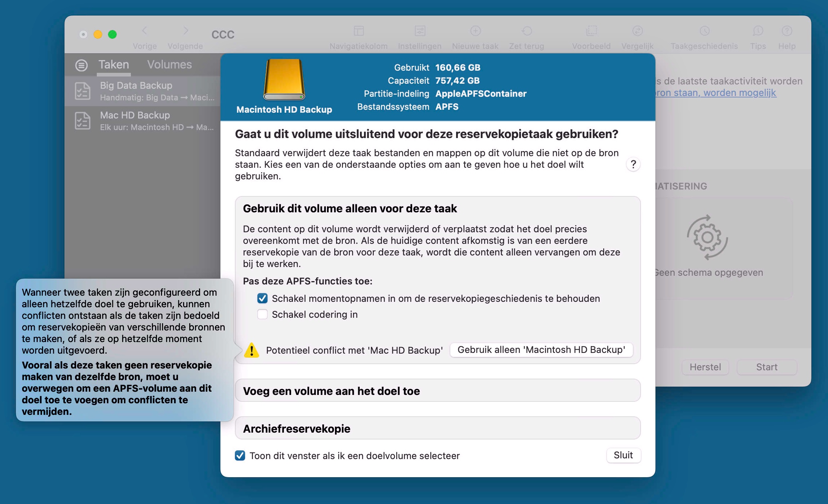This screenshot has height=504, width=828.
Task: Uncheck Toon dit venster als ik een doelvolume selecteer
Action: (240, 455)
